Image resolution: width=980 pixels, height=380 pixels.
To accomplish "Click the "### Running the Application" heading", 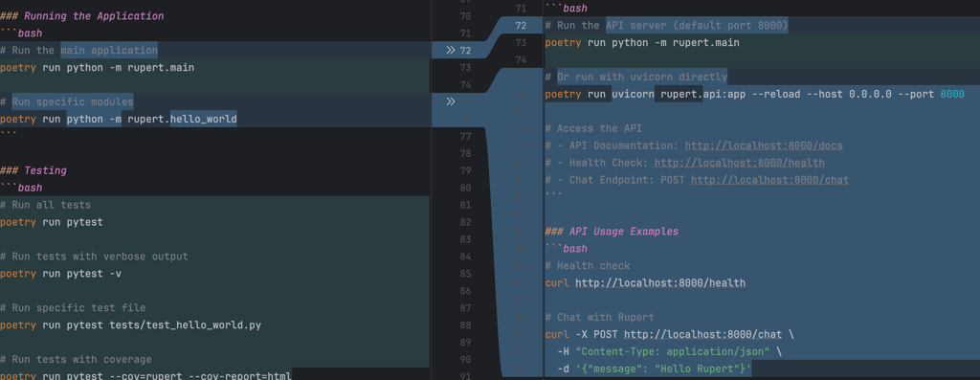I will [82, 15].
